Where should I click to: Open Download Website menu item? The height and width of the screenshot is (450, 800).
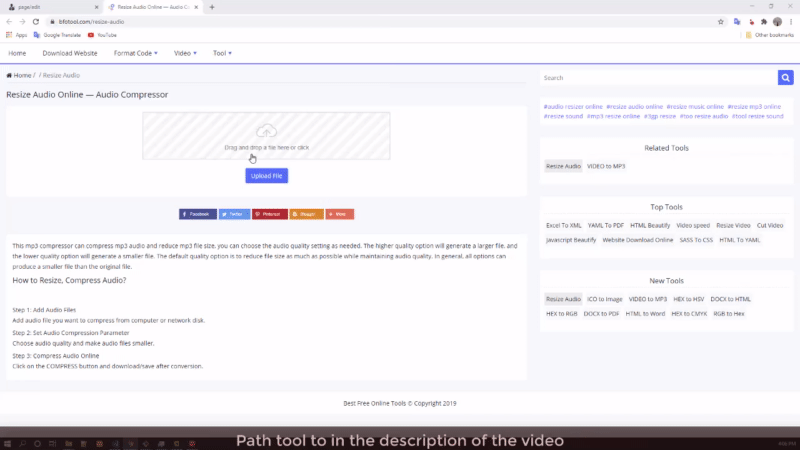click(70, 53)
